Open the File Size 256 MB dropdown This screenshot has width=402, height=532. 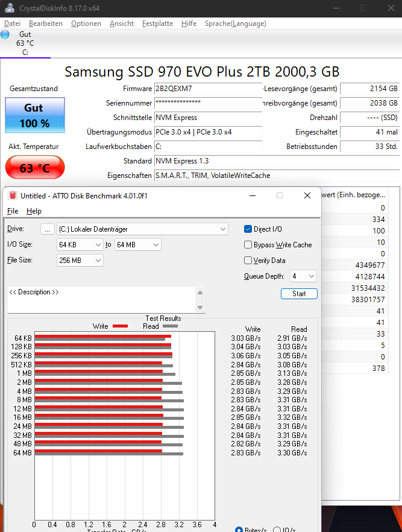click(x=80, y=261)
